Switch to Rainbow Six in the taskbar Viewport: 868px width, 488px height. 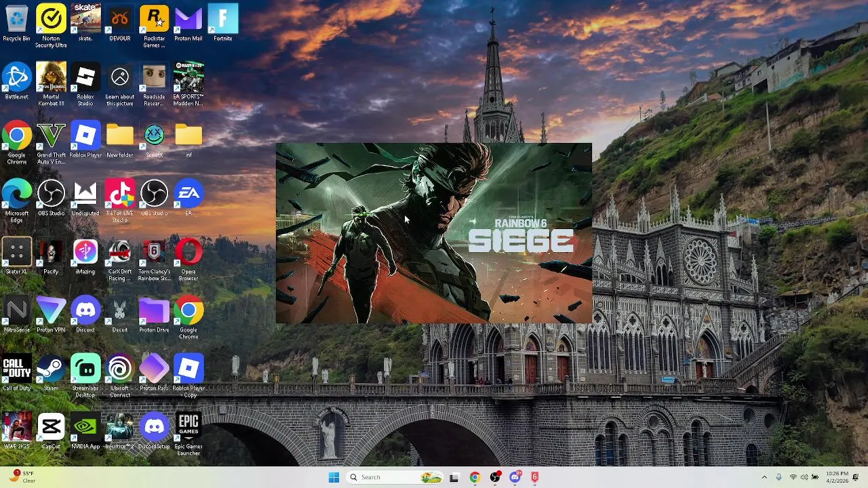[x=534, y=477]
